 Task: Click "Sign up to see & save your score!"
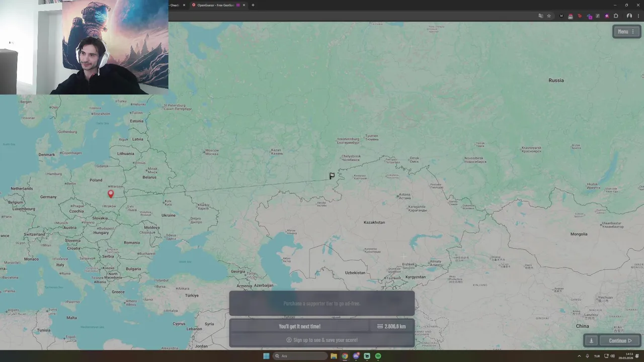coord(322,340)
